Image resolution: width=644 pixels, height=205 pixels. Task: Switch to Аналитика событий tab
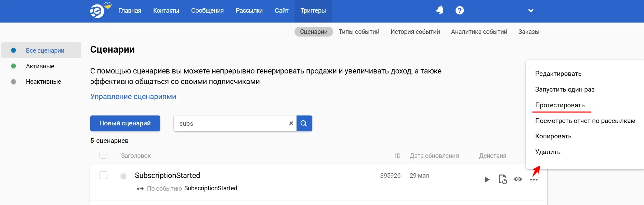click(479, 32)
